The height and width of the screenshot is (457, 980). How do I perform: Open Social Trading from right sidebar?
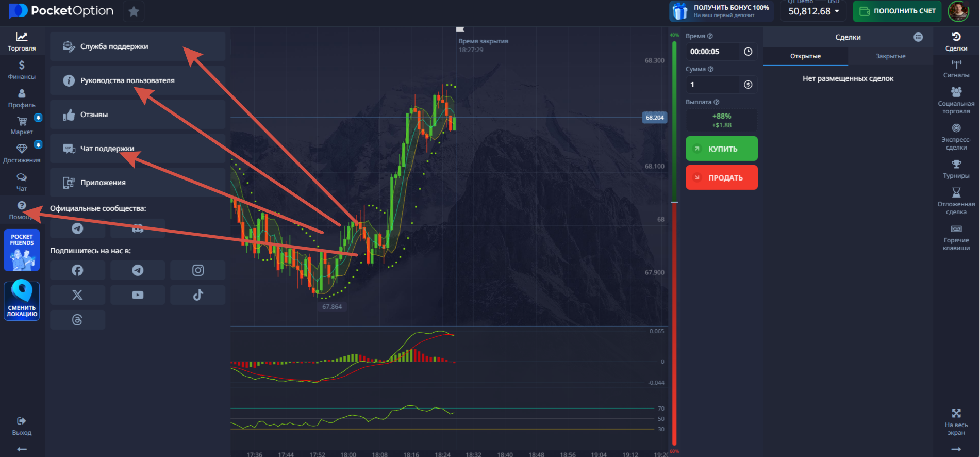pyautogui.click(x=956, y=100)
